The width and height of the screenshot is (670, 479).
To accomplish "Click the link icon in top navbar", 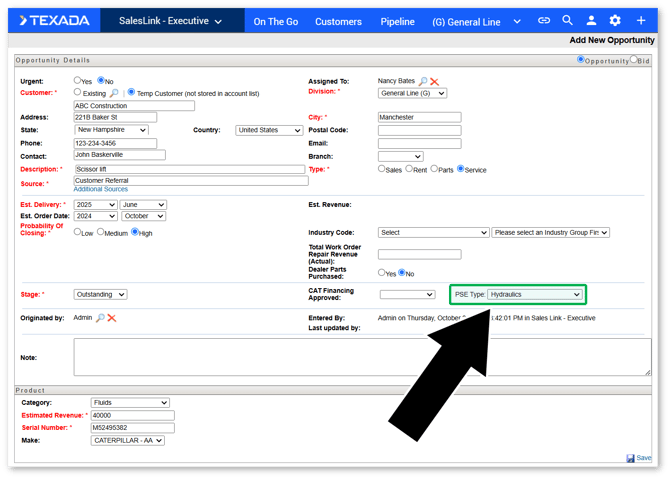I will tap(544, 20).
